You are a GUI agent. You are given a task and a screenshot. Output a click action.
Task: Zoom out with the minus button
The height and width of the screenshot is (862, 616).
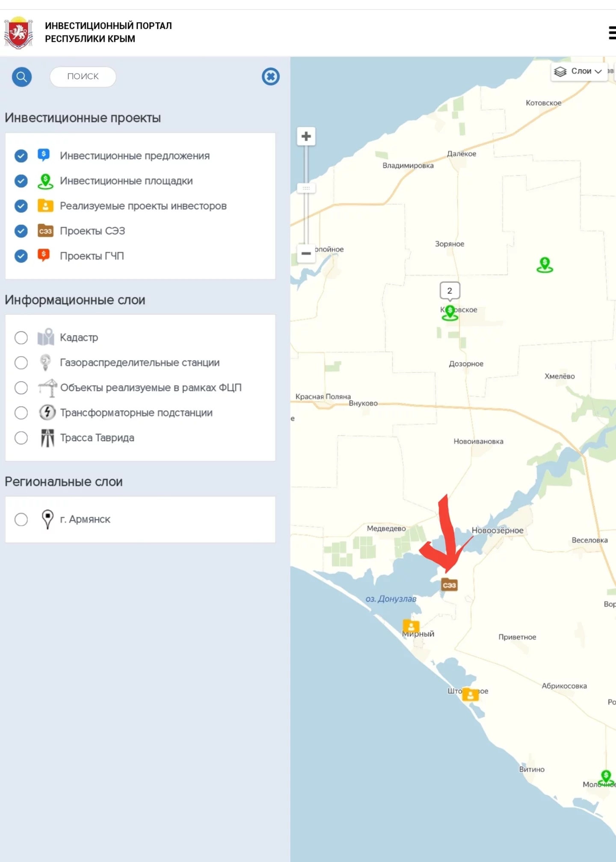click(x=306, y=253)
